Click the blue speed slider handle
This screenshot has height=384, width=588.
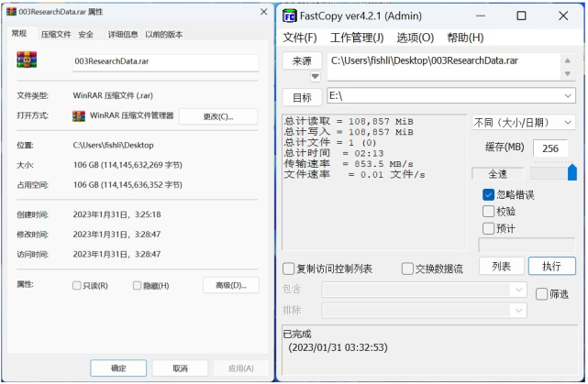tap(572, 172)
